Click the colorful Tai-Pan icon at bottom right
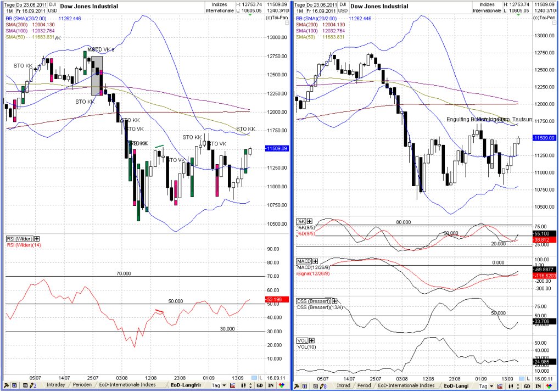 tap(549, 386)
